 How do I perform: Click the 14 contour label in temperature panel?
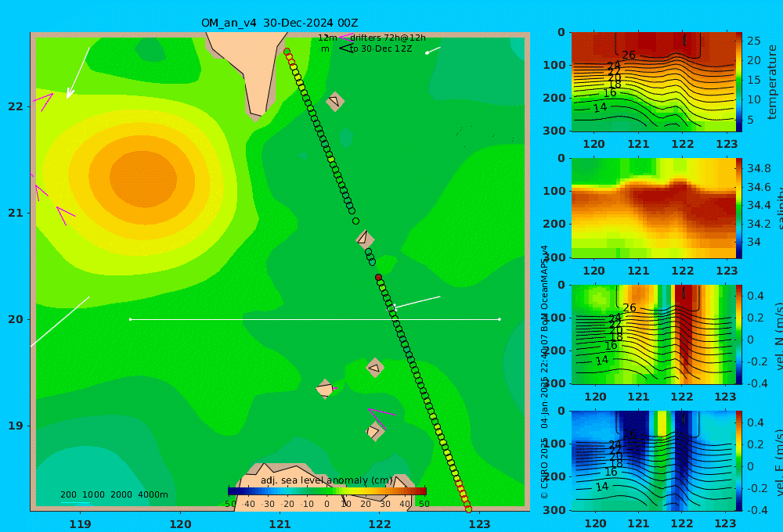600,107
